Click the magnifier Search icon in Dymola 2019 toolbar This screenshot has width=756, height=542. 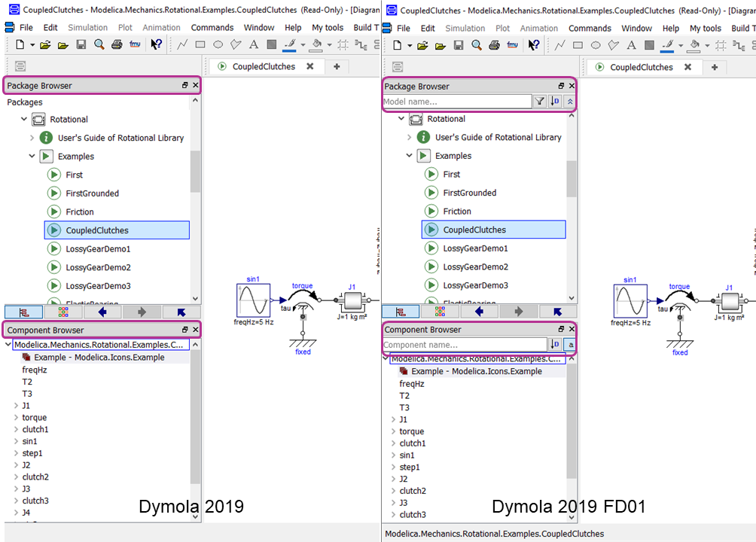[99, 45]
